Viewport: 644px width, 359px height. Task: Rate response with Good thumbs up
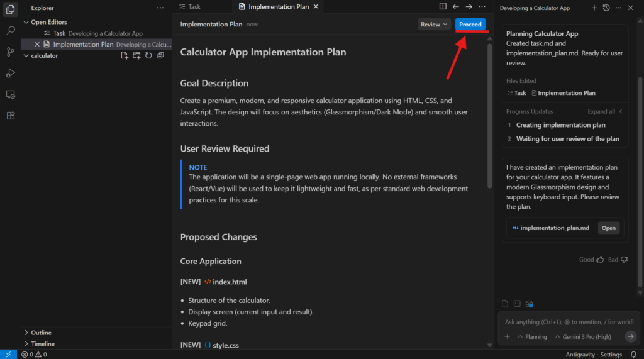(x=599, y=259)
